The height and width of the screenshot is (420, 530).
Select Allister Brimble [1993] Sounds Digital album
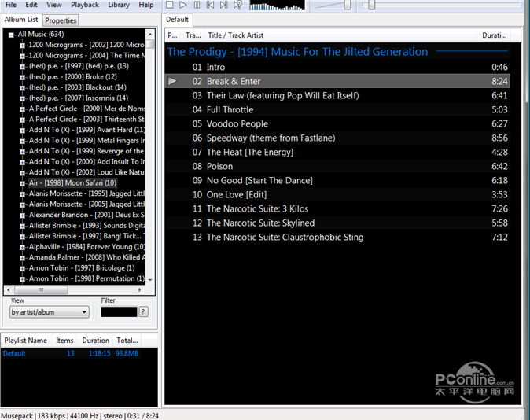[86, 226]
